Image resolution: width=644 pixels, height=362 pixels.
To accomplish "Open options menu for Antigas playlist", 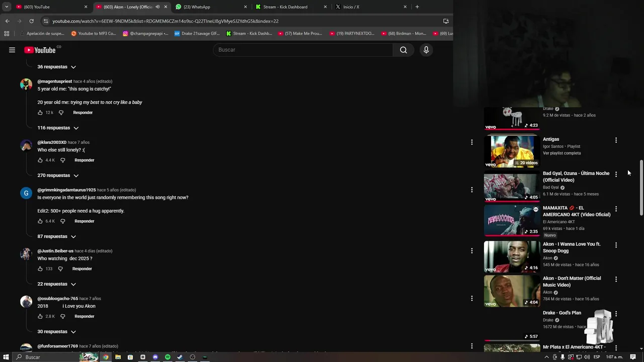I will pos(616,140).
